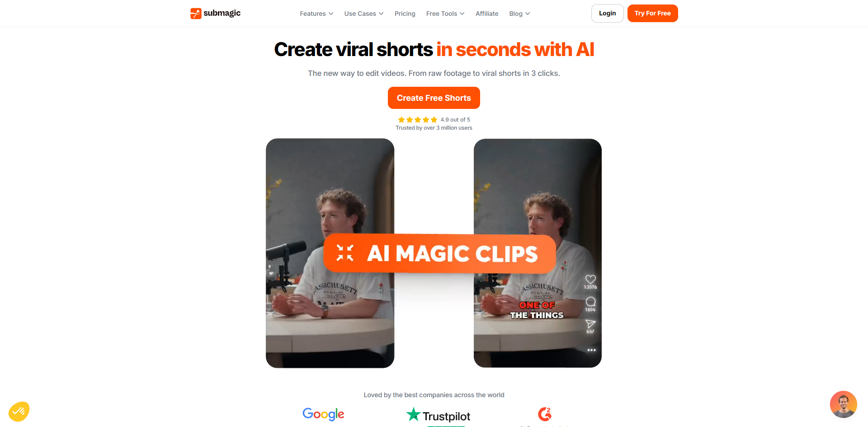Click the raw footage video thumbnail

tap(330, 253)
